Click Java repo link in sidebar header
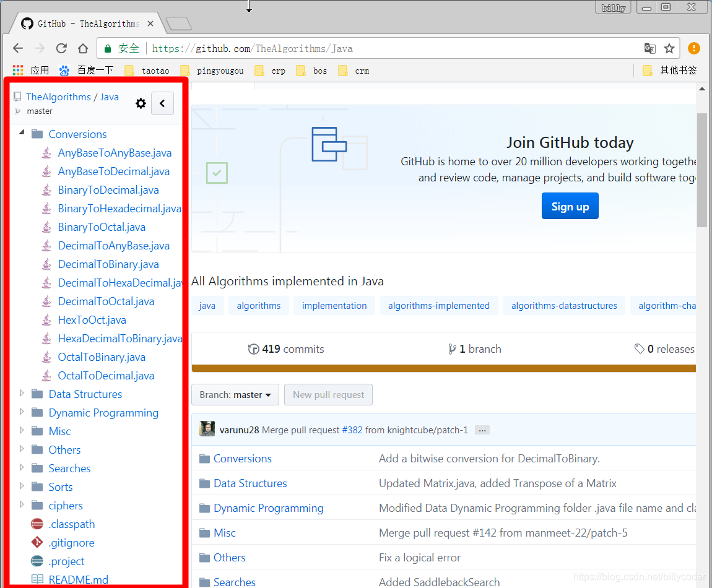Screen dimensions: 712x588 [110, 97]
